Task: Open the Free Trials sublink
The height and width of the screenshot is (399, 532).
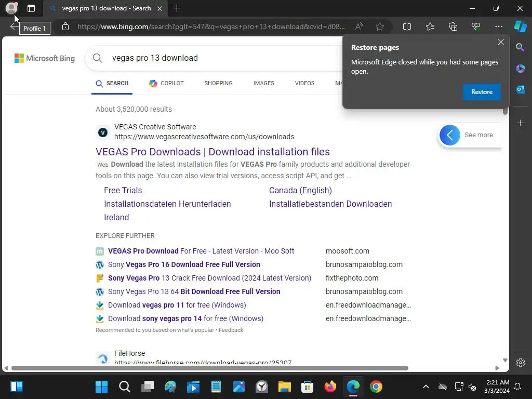Action: 123,190
